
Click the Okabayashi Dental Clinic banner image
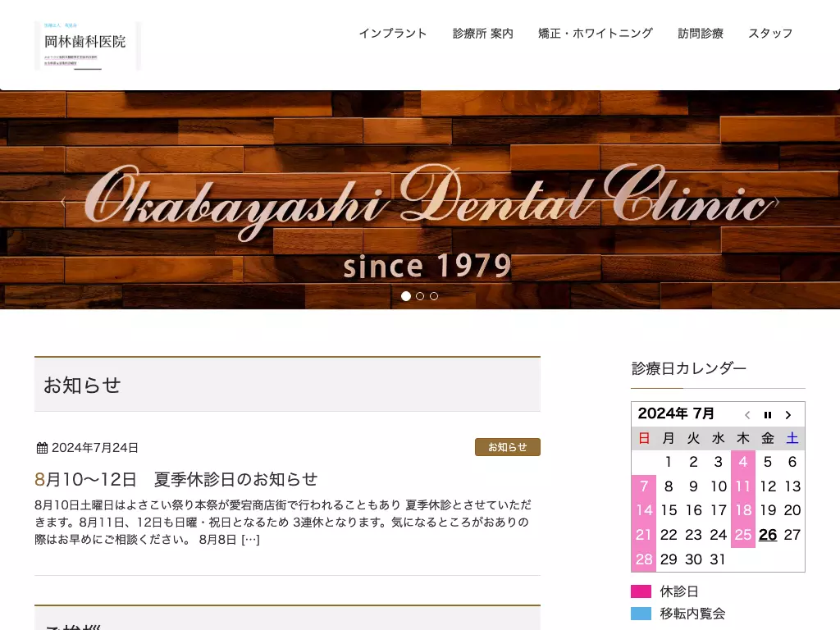click(420, 199)
